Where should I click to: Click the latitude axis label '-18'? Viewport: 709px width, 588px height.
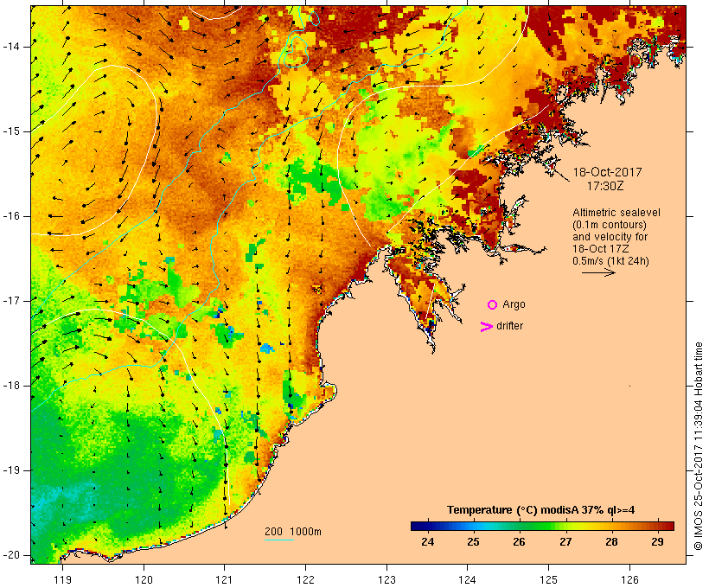11,386
